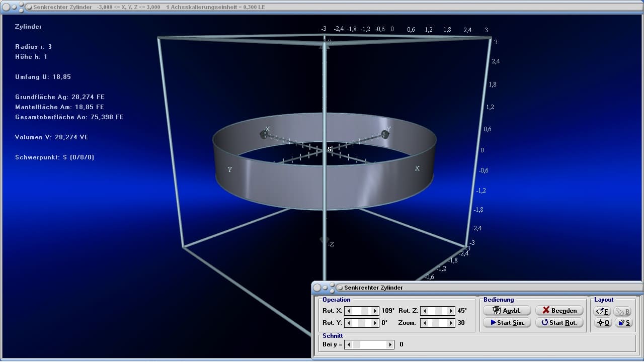Screen dimensions: 644x362
Task: Click the Bei y section slider track
Action: [369, 344]
